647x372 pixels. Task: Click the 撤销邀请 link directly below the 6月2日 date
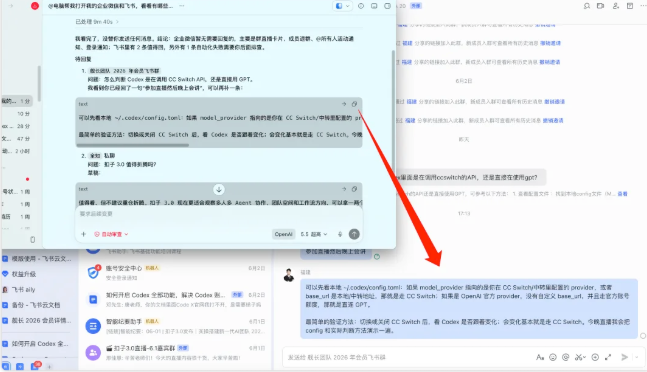point(554,101)
